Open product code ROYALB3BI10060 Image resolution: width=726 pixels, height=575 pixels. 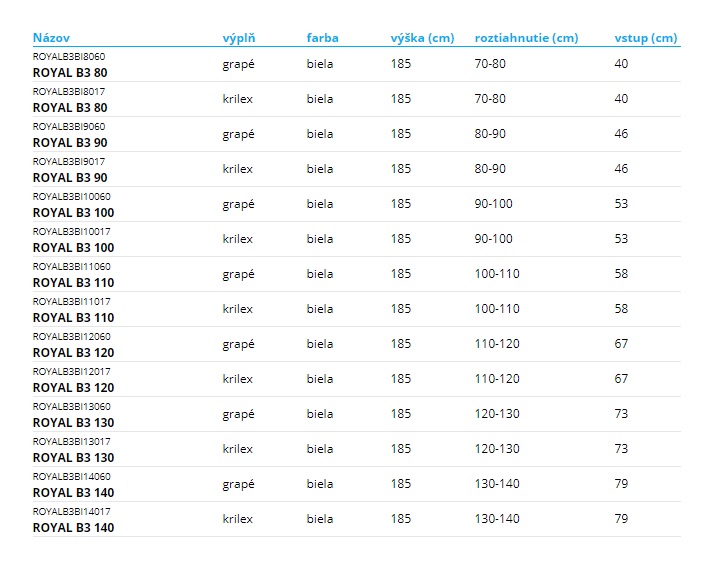pyautogui.click(x=72, y=197)
